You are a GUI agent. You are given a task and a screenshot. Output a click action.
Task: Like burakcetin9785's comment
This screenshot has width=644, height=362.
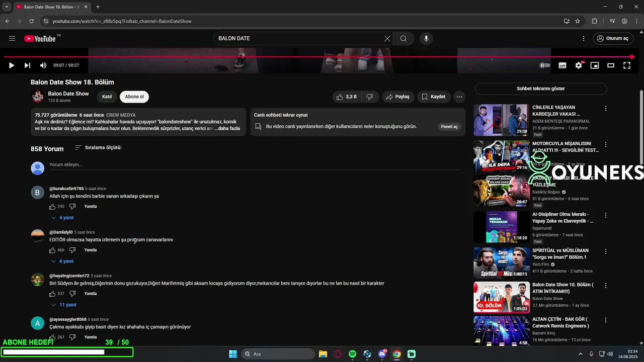(52, 207)
